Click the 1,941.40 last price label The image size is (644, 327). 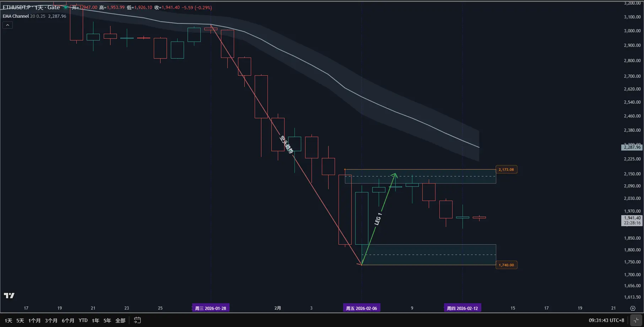[x=632, y=218]
